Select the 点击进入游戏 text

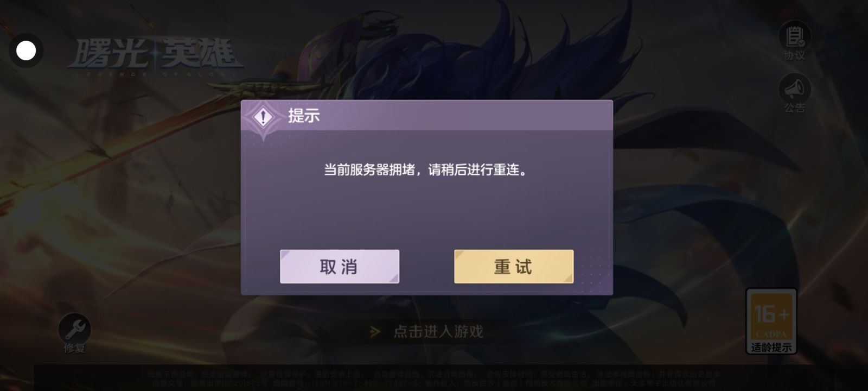tap(438, 331)
